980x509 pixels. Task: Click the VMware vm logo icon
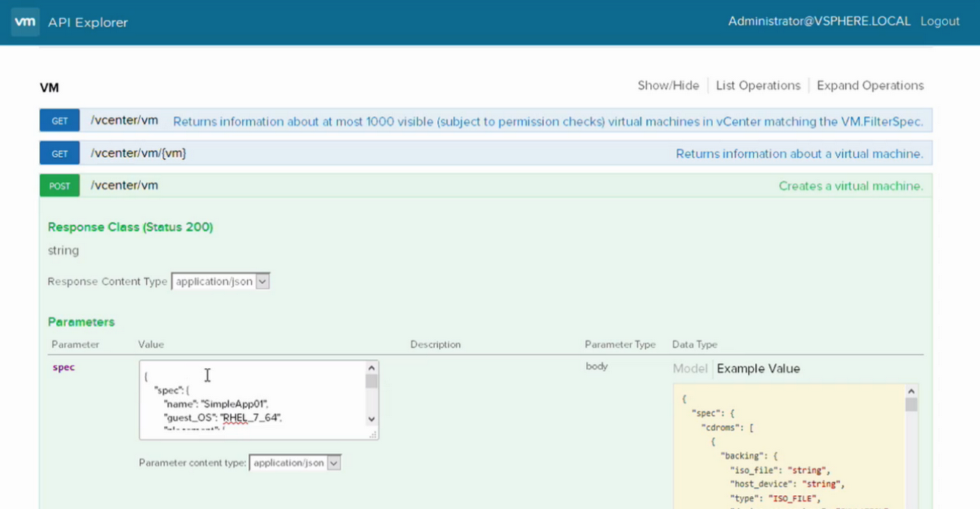tap(25, 22)
